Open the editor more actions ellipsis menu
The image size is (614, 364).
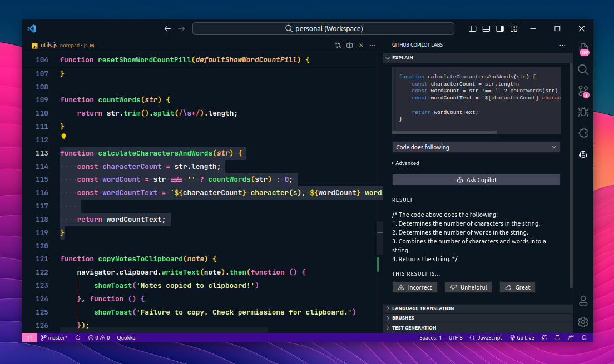372,45
